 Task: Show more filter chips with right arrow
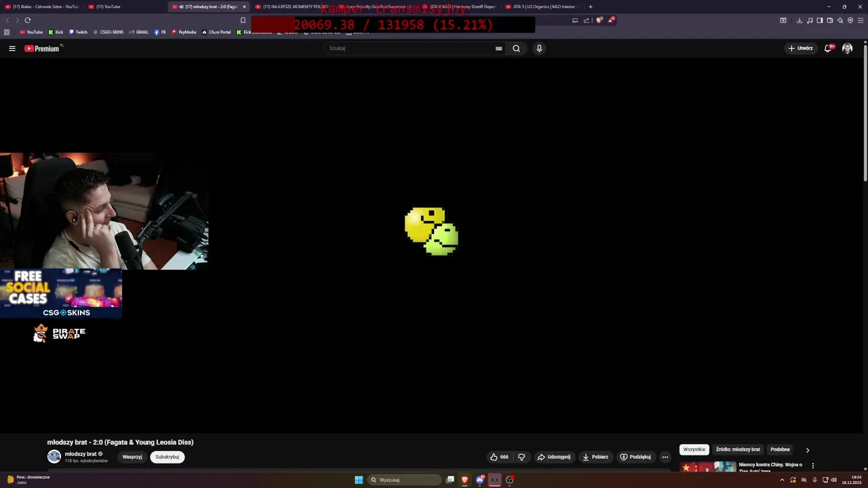click(807, 450)
